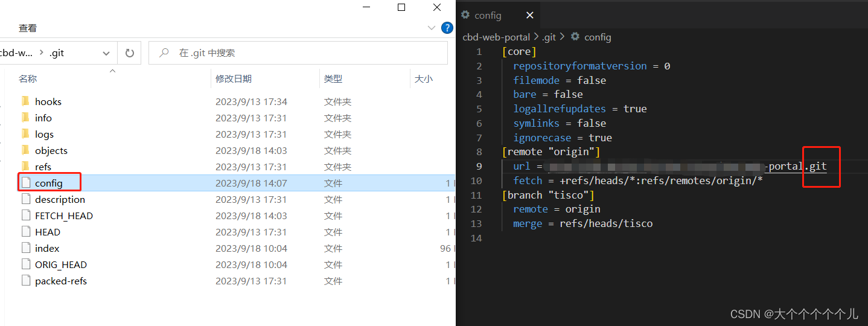Image resolution: width=868 pixels, height=326 pixels.
Task: Click the config breadcrumb in editor
Action: pyautogui.click(x=598, y=37)
